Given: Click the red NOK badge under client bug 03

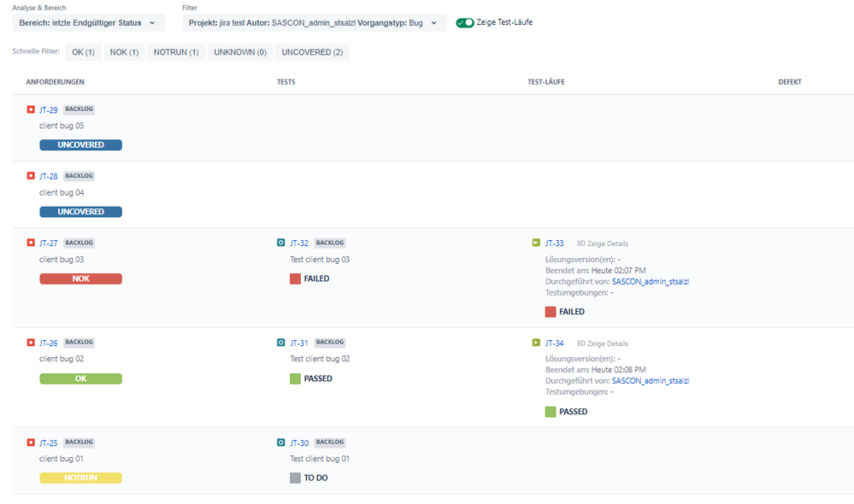Looking at the screenshot, I should (80, 278).
